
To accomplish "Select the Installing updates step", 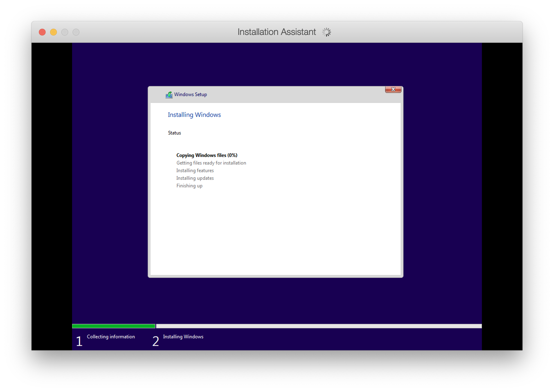I will point(195,178).
